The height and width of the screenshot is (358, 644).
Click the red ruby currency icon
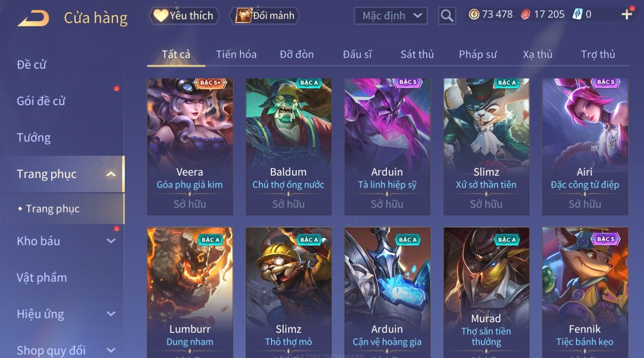click(526, 15)
